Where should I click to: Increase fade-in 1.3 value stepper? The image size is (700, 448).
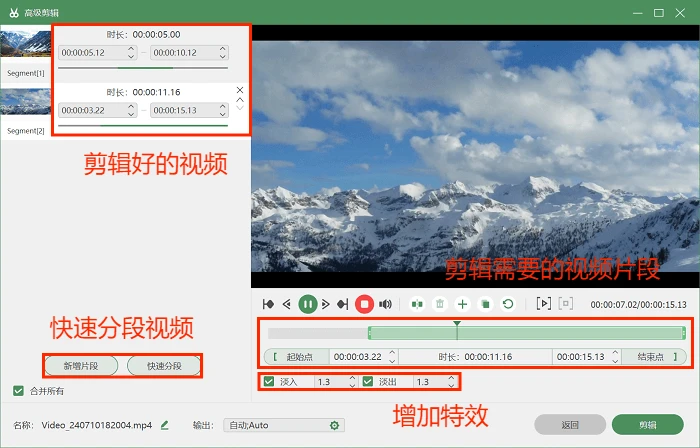(x=352, y=378)
